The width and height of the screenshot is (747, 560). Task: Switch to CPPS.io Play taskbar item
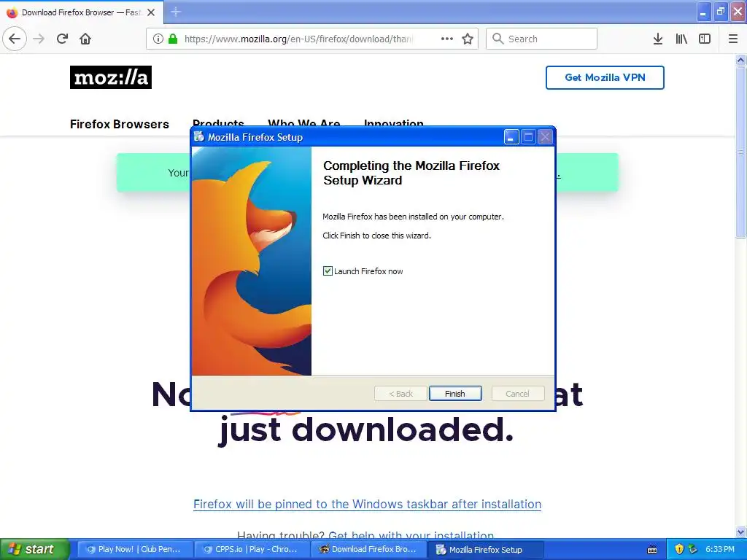(252, 549)
